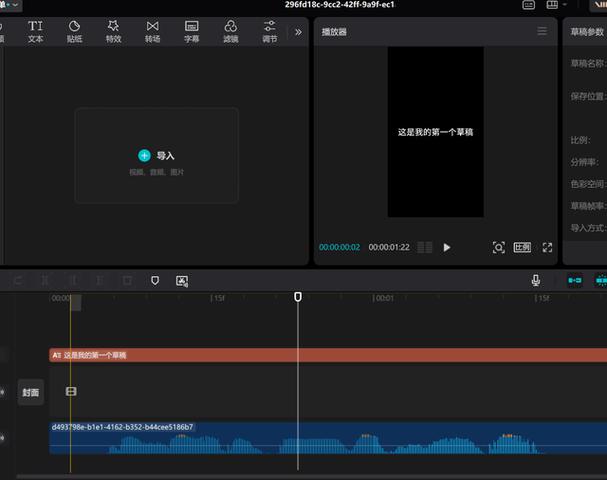This screenshot has width=607, height=480.
Task: Start voice recording with the microphone icon
Action: 536,280
